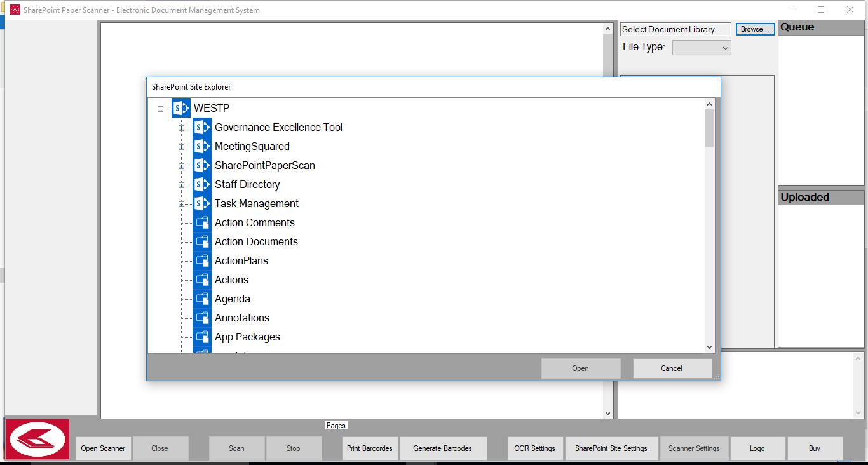Click the Logo button
The height and width of the screenshot is (465, 868).
click(757, 448)
